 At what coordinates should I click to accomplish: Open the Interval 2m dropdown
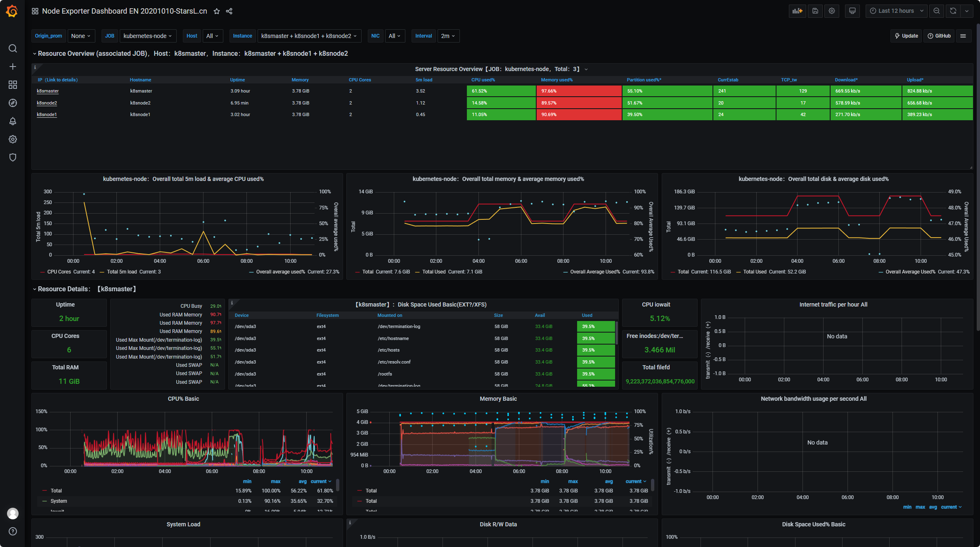pos(447,36)
